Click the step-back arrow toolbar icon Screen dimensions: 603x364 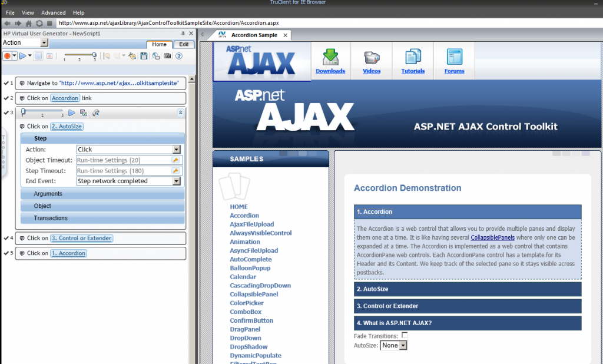coord(107,56)
